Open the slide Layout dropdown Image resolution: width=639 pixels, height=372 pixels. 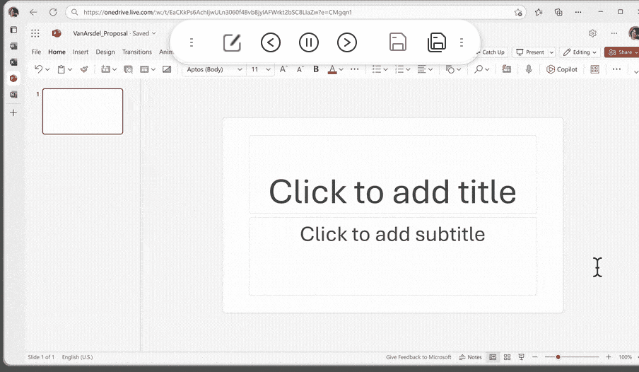(148, 70)
